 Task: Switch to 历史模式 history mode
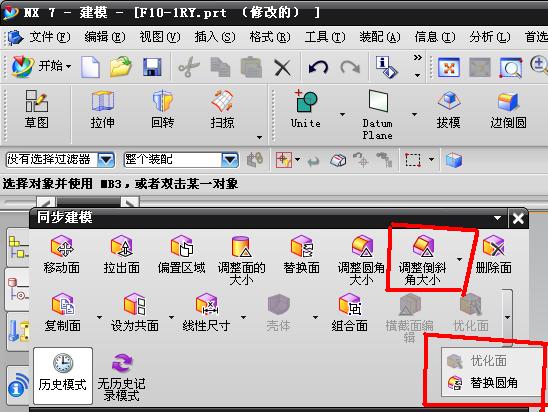click(63, 376)
